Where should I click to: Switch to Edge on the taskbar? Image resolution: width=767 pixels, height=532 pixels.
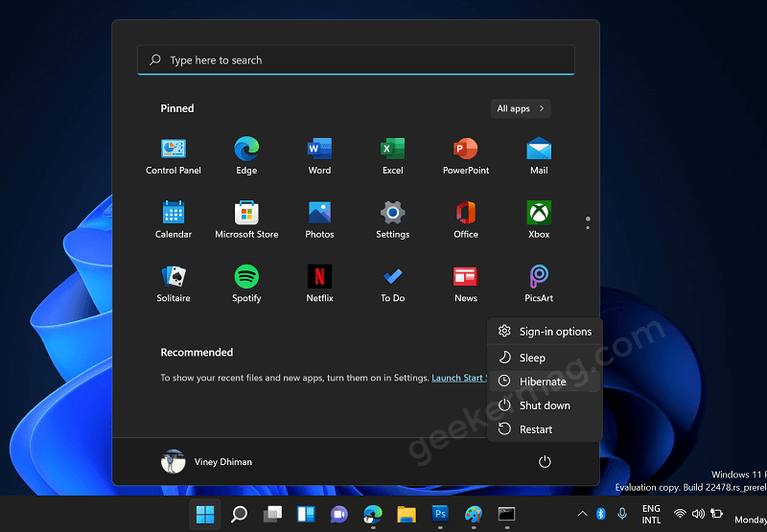click(x=373, y=515)
